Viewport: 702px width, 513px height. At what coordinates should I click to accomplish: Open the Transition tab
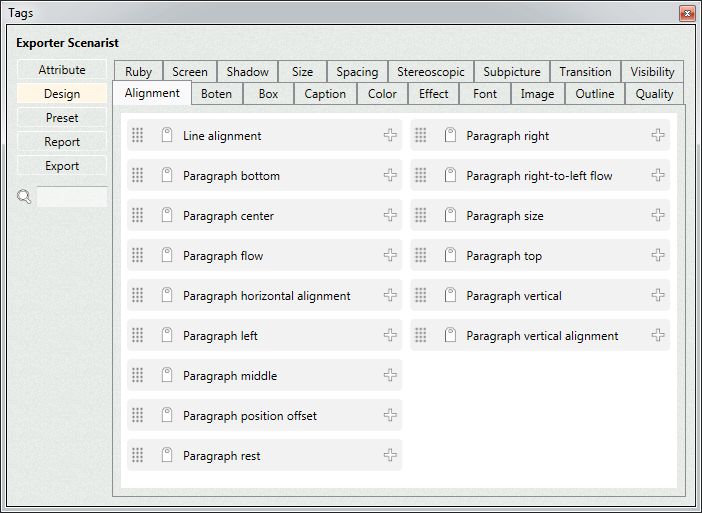point(585,72)
